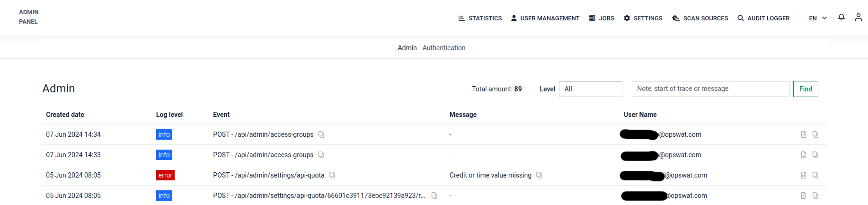The image size is (868, 205).
Task: Copy entire first log row icon
Action: click(x=815, y=134)
